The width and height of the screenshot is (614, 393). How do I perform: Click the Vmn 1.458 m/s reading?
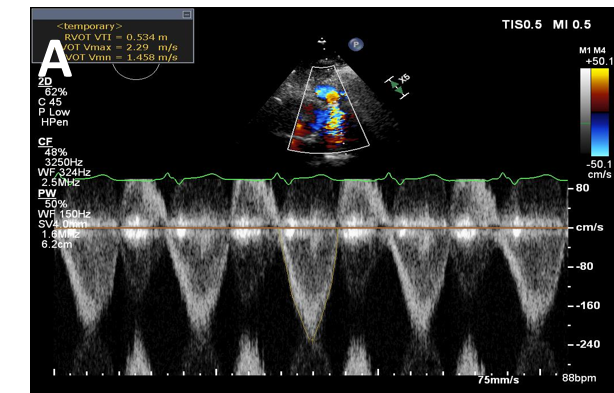tap(120, 57)
